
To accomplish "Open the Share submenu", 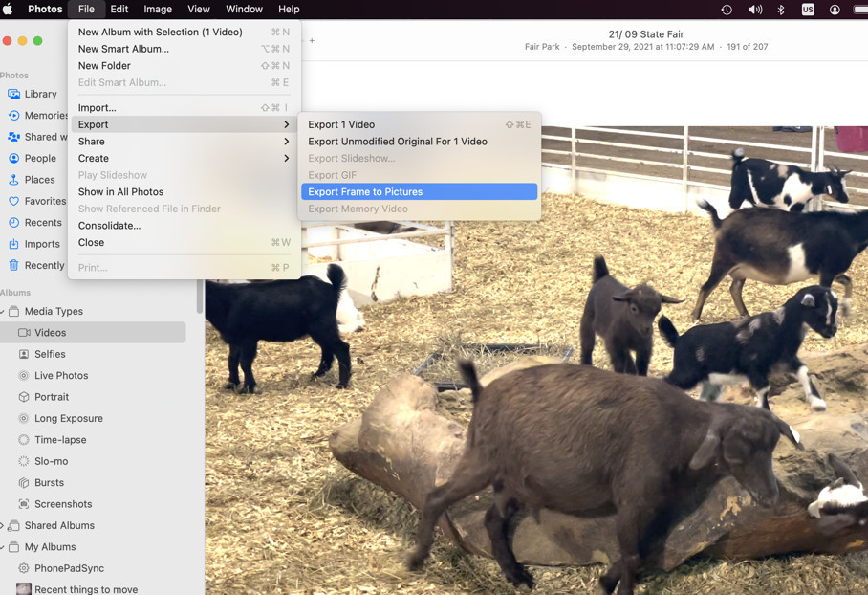I will pyautogui.click(x=93, y=141).
